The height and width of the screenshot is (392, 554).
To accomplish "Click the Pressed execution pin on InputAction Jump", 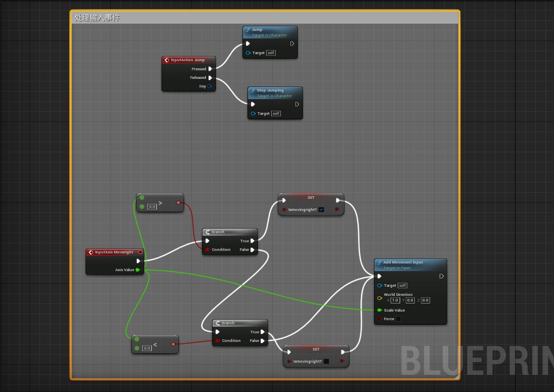I will 210,69.
